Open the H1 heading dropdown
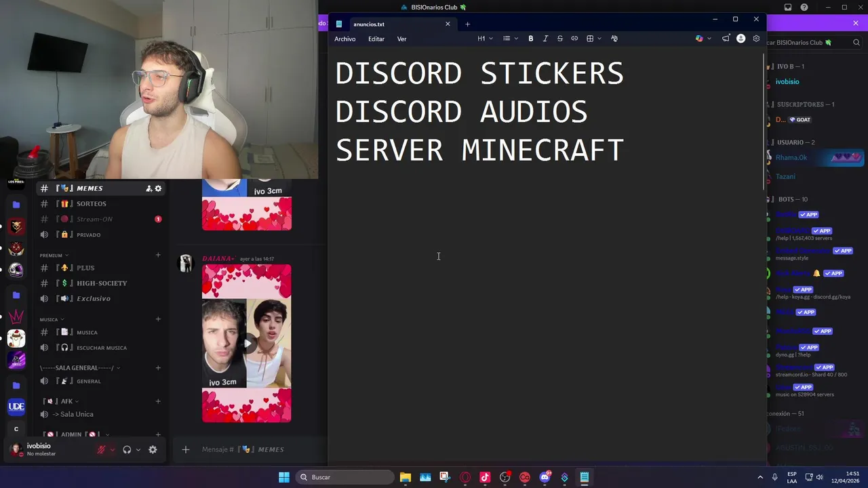The image size is (868, 488). pos(485,39)
